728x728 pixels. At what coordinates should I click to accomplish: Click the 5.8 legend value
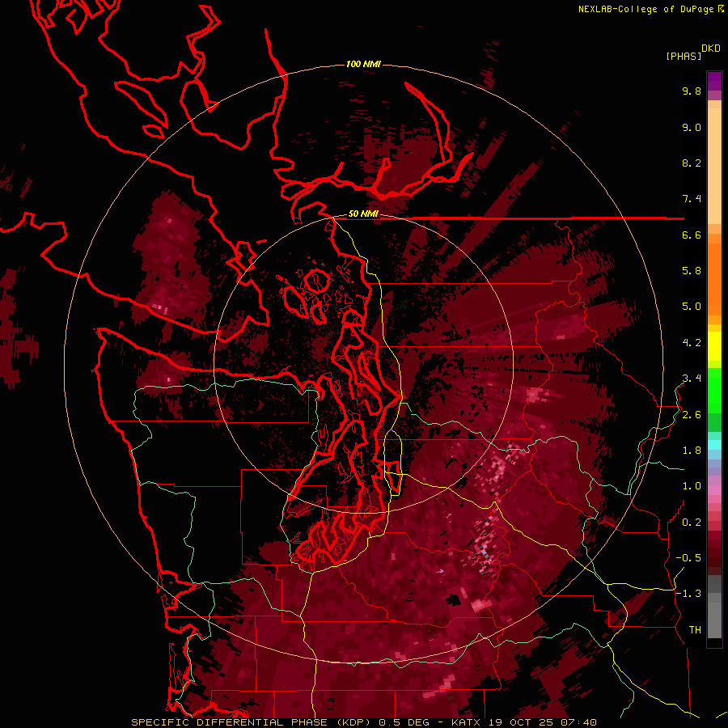(x=692, y=271)
